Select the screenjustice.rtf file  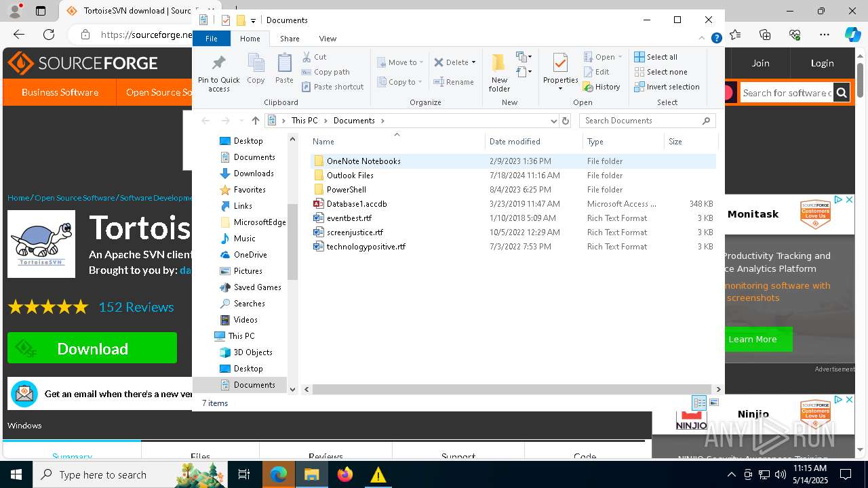point(355,232)
